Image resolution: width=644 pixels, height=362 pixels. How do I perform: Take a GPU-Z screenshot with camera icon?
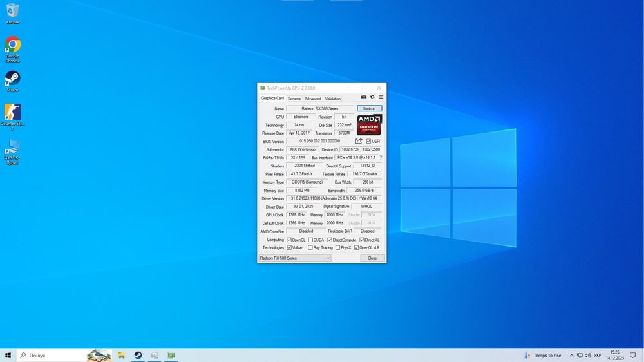tap(363, 97)
